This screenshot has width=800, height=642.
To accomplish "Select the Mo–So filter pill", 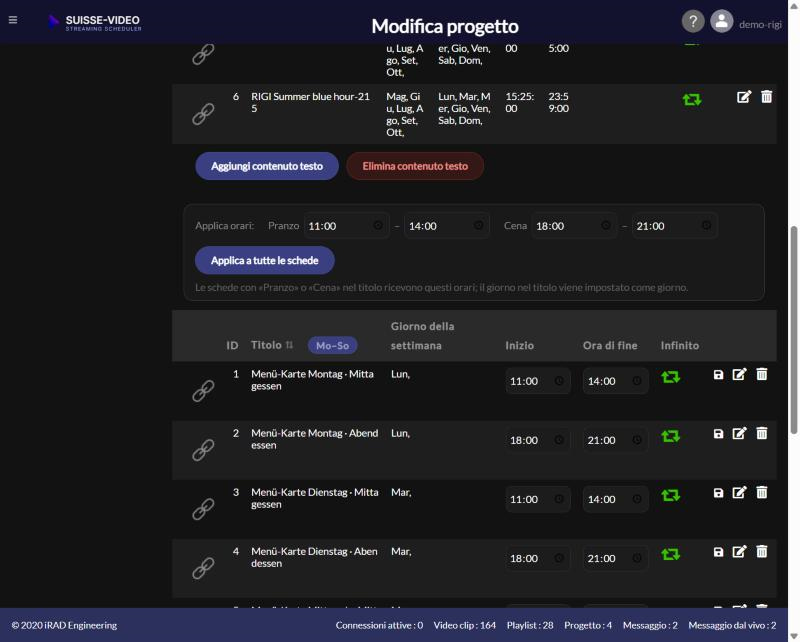I will pos(332,345).
